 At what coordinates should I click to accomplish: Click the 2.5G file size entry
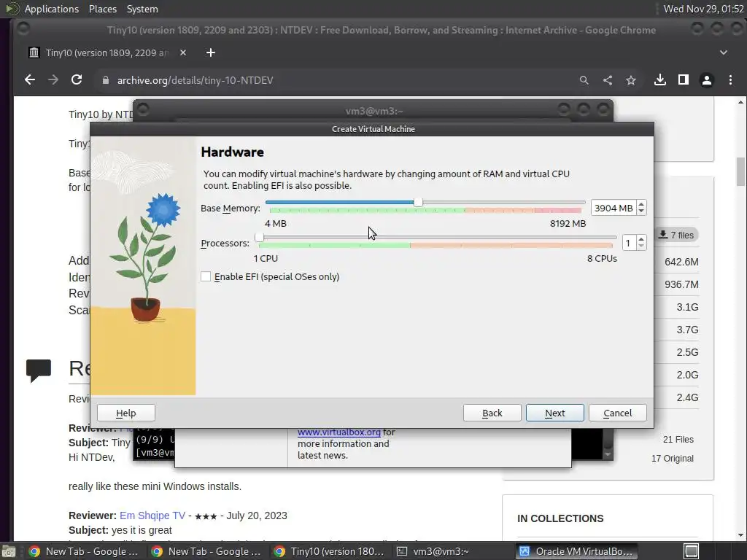pos(687,352)
